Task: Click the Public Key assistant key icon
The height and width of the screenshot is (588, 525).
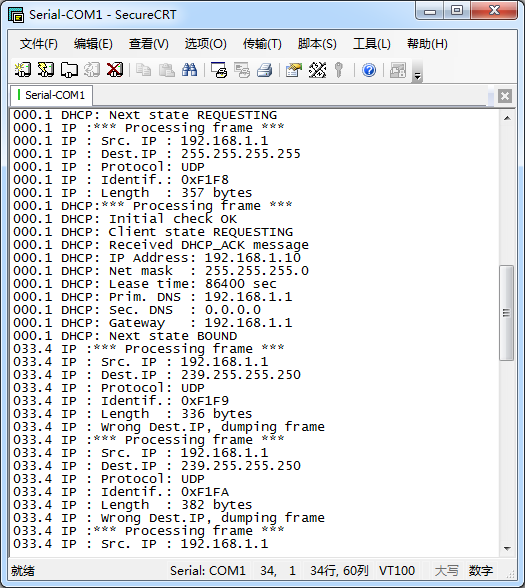Action: [339, 70]
